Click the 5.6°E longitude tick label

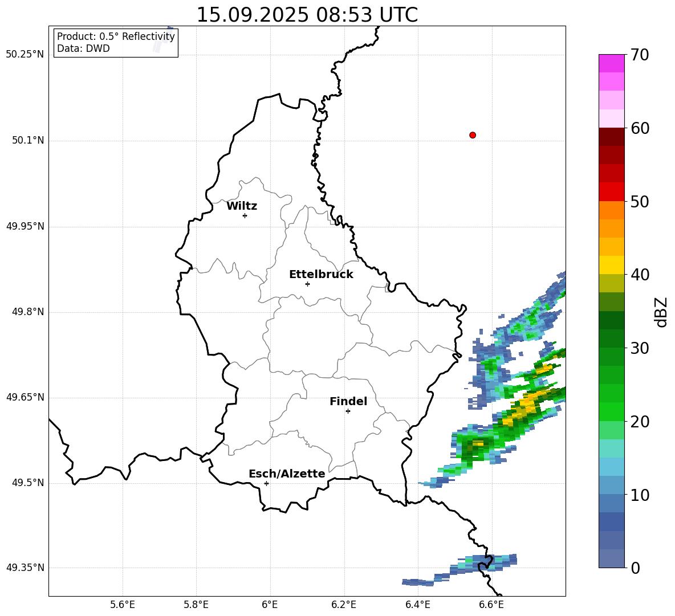pos(123,605)
